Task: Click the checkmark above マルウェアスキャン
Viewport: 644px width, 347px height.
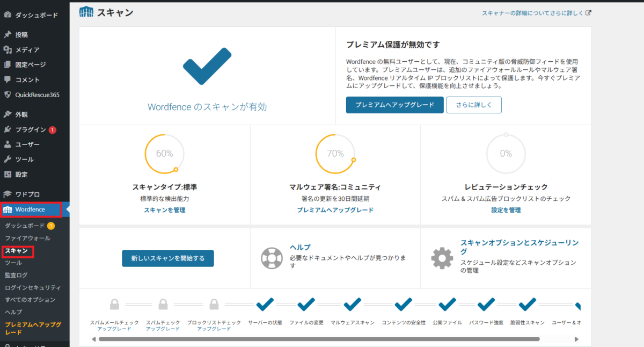Action: 352,305
